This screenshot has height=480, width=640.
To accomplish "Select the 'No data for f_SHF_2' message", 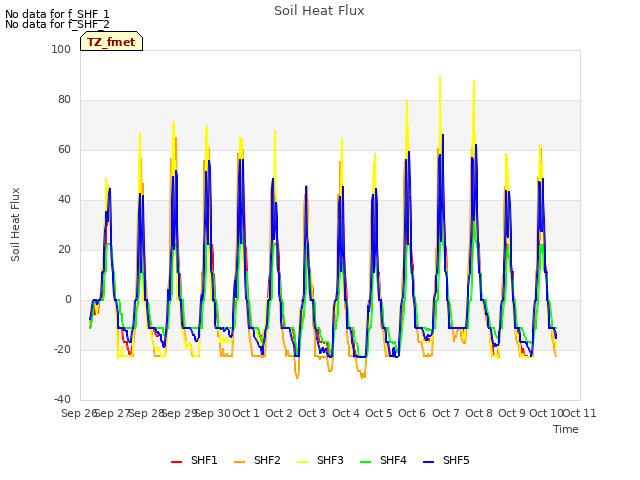I will click(57, 24).
